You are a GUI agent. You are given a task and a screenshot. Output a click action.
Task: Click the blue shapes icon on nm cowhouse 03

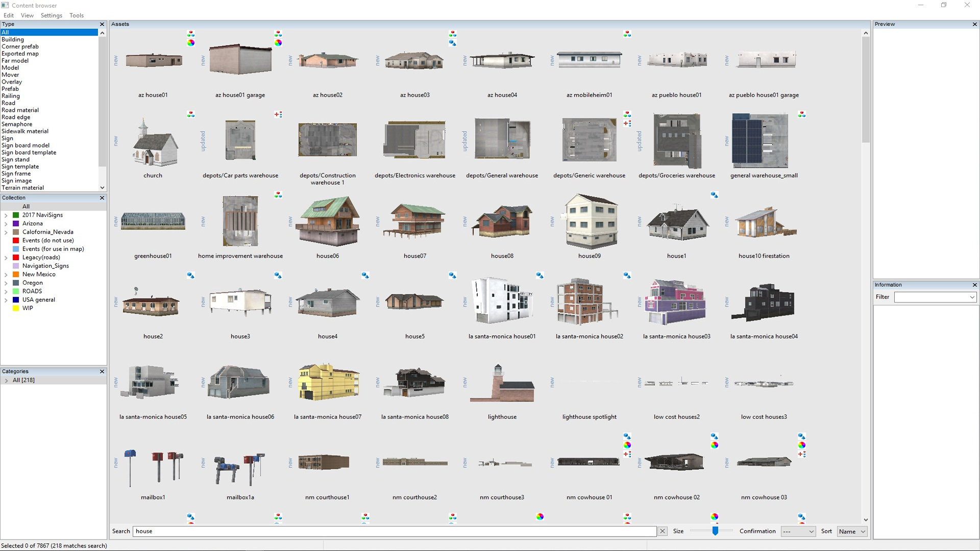(x=802, y=436)
